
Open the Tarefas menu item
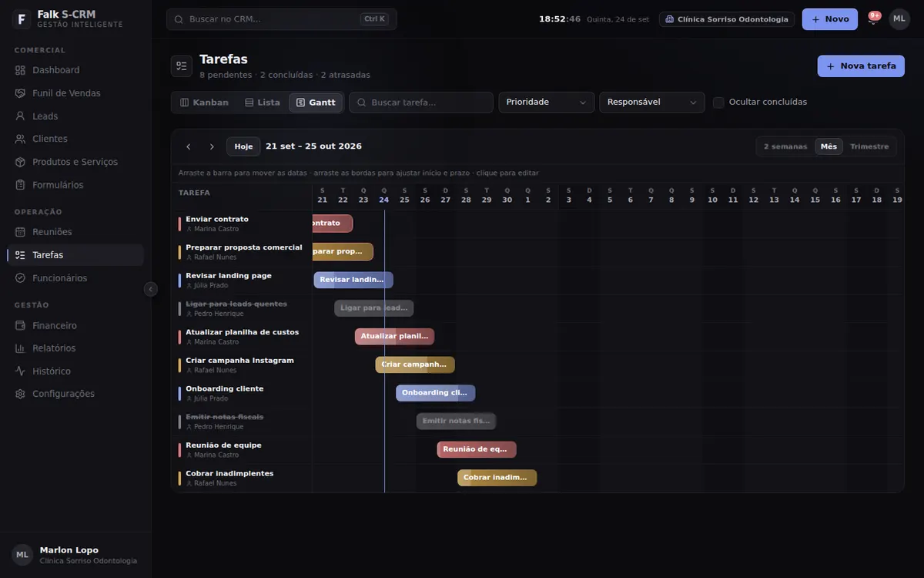[75, 255]
